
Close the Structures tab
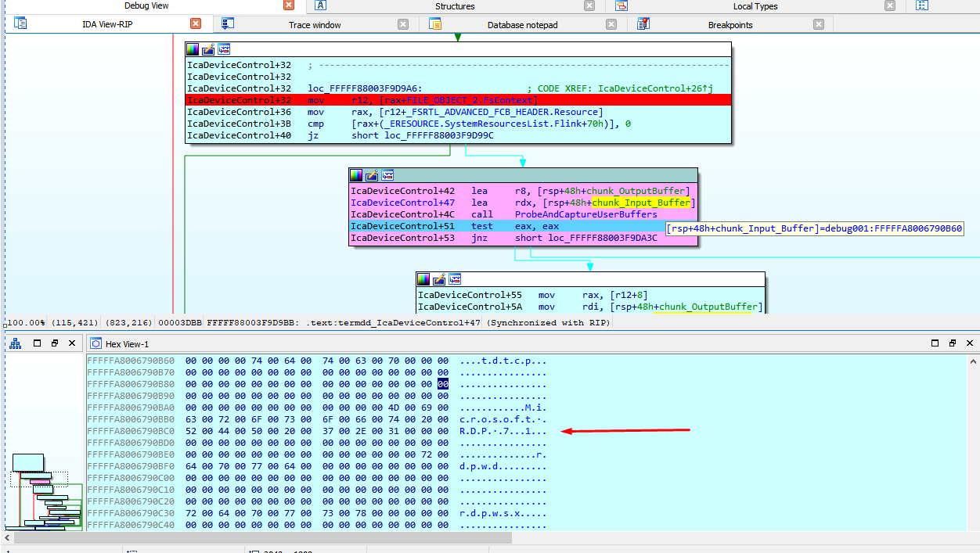589,5
